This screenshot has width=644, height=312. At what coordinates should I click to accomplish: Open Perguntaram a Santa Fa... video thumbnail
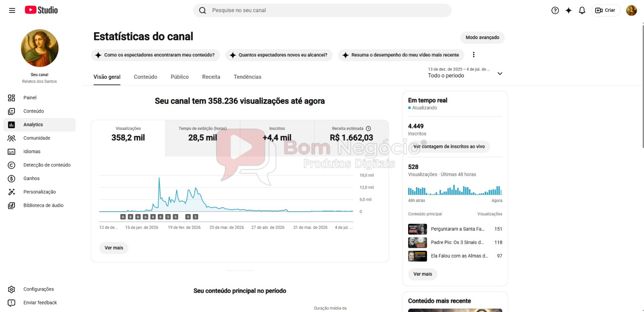(417, 229)
